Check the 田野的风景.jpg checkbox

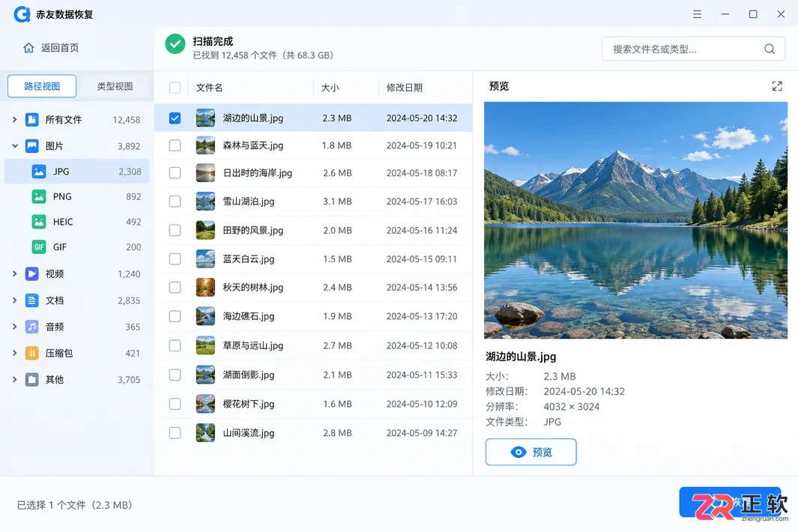(175, 231)
